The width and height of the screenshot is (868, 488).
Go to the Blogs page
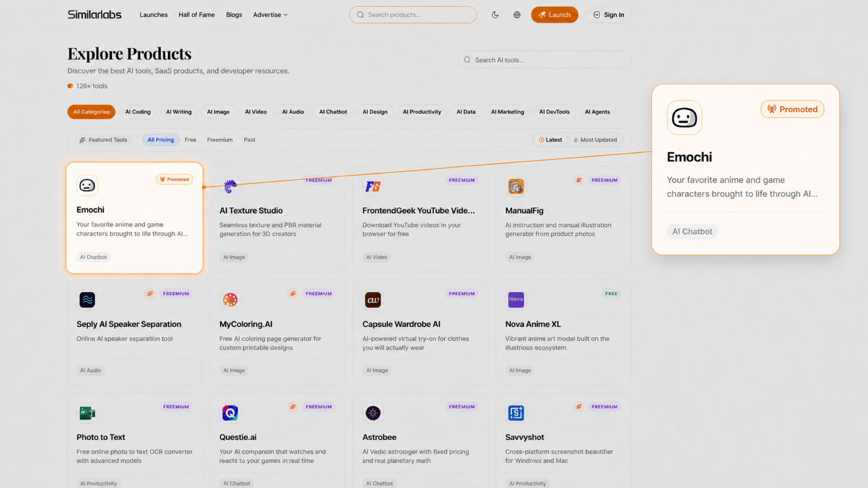234,15
